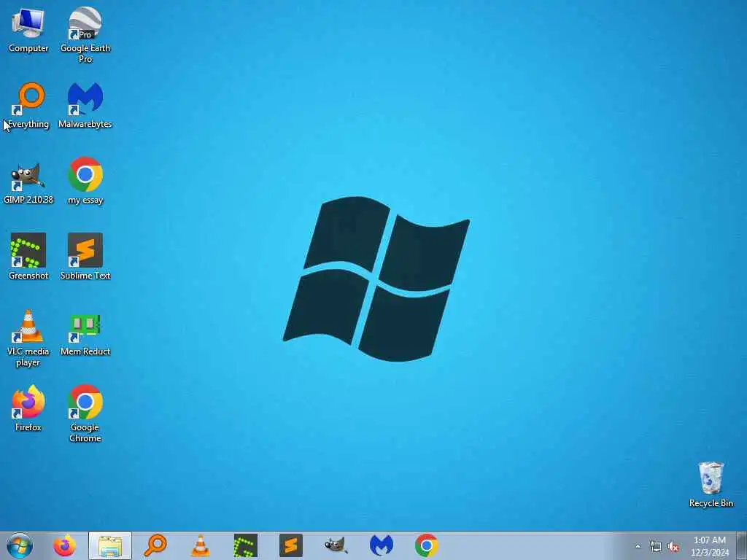Select the Everything search shortcut on desktop
Image resolution: width=747 pixels, height=560 pixels.
28,106
